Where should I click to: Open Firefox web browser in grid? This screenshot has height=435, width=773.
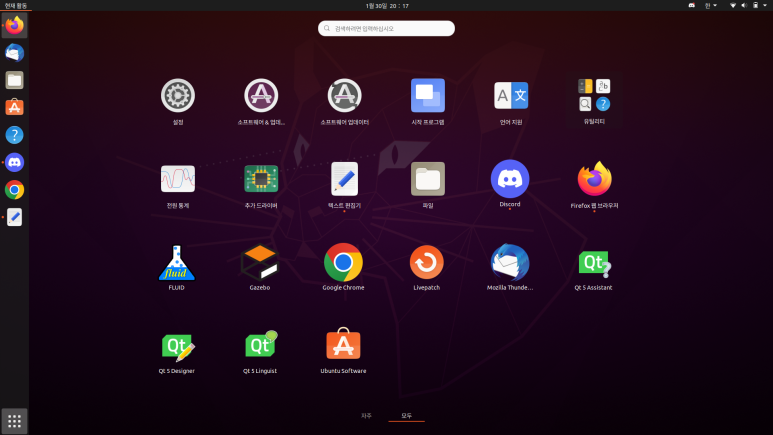coord(595,179)
